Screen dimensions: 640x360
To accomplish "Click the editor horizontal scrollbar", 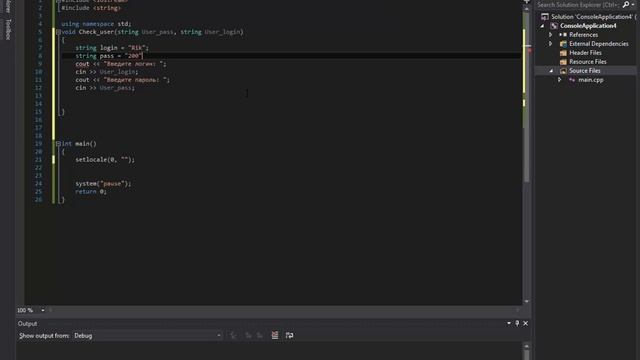I will (284, 310).
